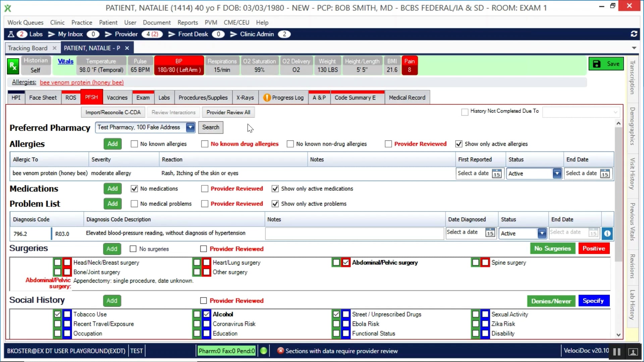The width and height of the screenshot is (644, 362).
Task: Expand the Preferred Pharmacy dropdown
Action: tap(190, 127)
